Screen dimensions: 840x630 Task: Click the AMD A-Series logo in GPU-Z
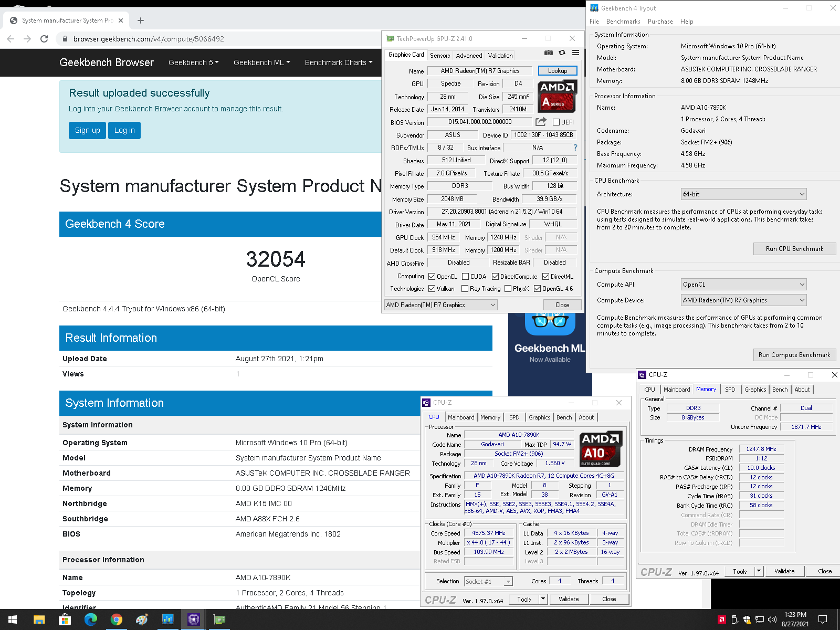[x=557, y=96]
